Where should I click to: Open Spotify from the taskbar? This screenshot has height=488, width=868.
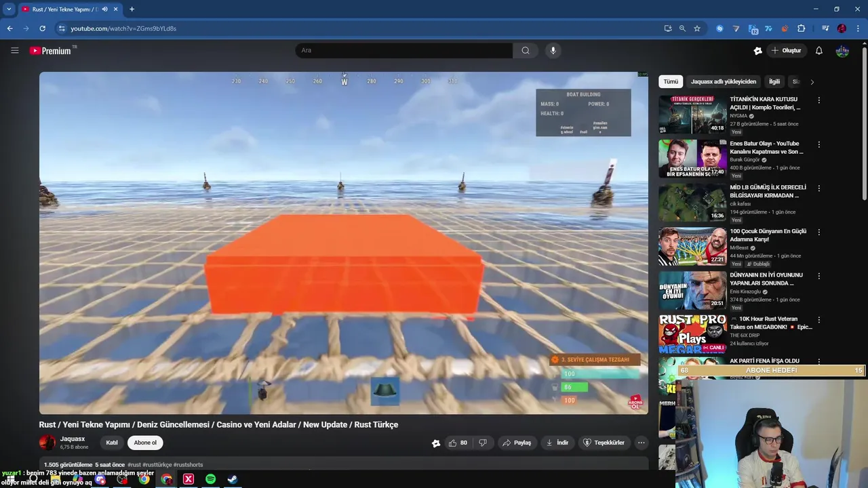(210, 479)
